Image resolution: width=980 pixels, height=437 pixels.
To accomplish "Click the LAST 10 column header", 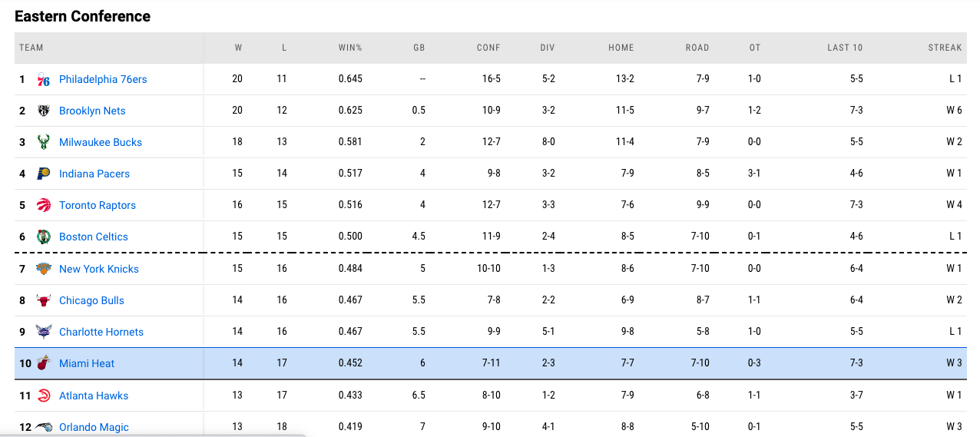I will pos(845,48).
